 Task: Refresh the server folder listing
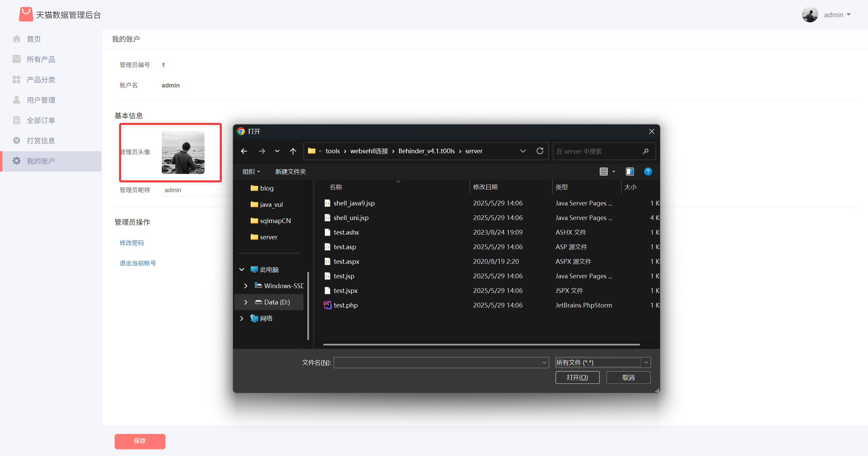(x=540, y=151)
